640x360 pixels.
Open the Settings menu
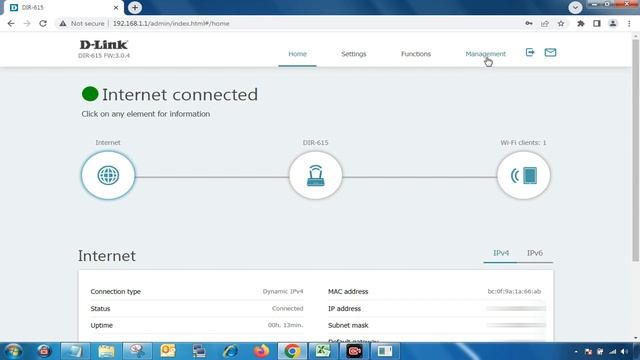[354, 54]
